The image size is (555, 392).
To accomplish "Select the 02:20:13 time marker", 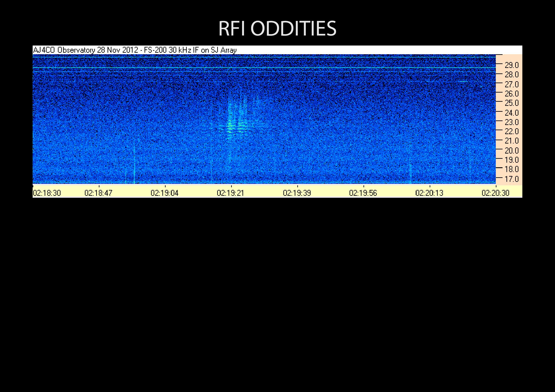I will 429,193.
